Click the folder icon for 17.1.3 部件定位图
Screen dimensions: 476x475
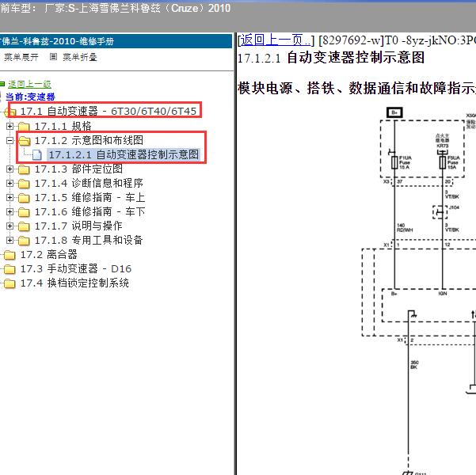click(24, 169)
